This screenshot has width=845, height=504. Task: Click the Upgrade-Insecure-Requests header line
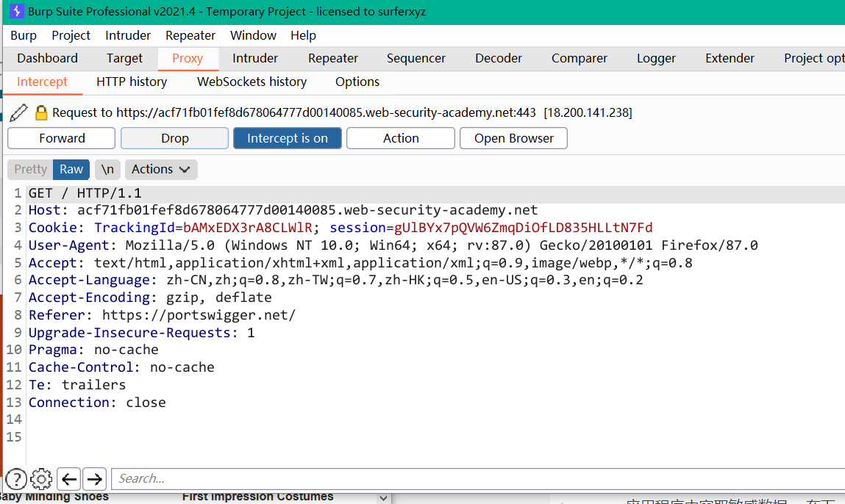[141, 333]
